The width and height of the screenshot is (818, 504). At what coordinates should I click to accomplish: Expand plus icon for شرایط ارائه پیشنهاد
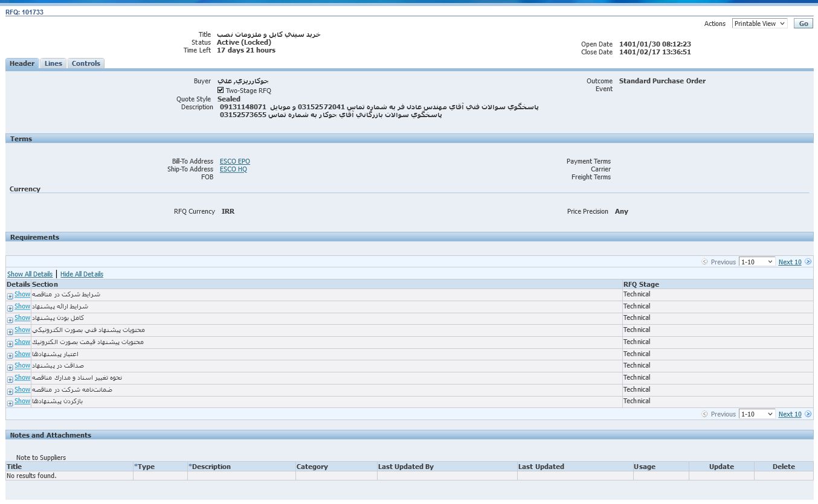pyautogui.click(x=10, y=308)
